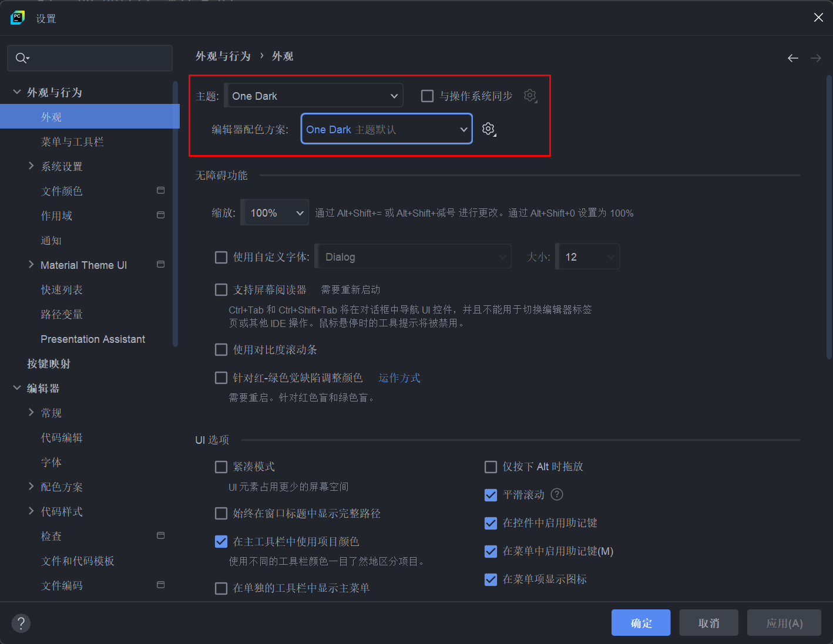Uncheck 平滑滚动 checkbox

(491, 495)
